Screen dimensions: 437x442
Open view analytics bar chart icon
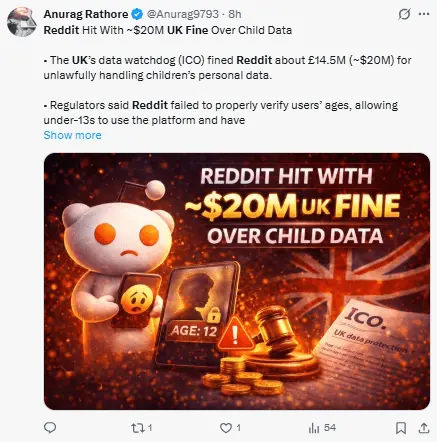point(314,428)
